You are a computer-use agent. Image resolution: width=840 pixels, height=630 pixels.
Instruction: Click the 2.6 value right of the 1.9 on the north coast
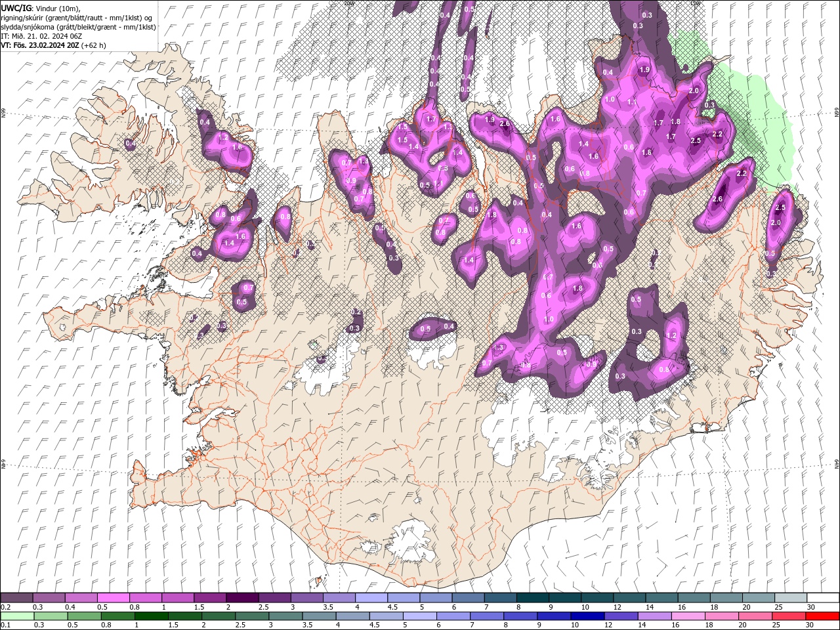click(505, 123)
